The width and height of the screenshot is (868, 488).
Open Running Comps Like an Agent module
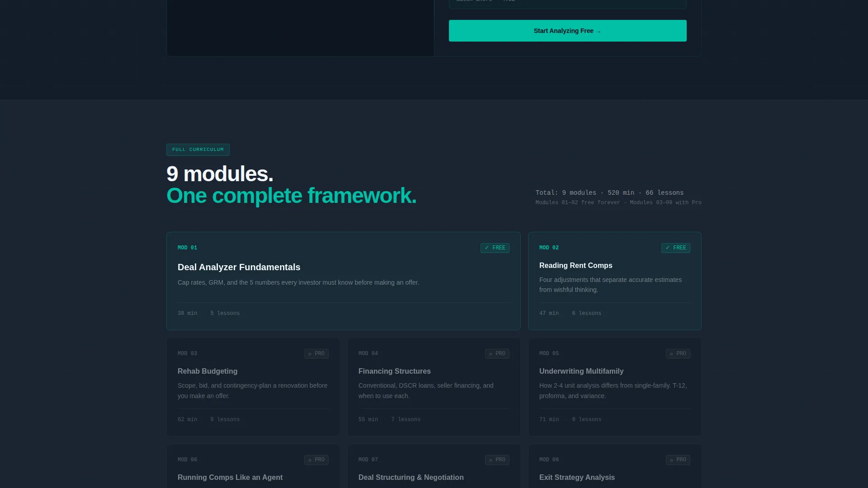tap(253, 466)
